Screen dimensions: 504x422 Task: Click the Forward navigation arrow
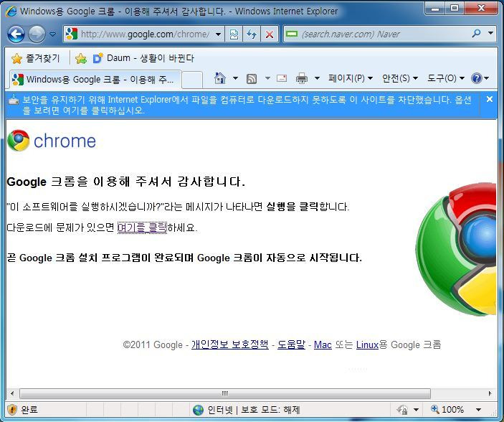(x=37, y=34)
